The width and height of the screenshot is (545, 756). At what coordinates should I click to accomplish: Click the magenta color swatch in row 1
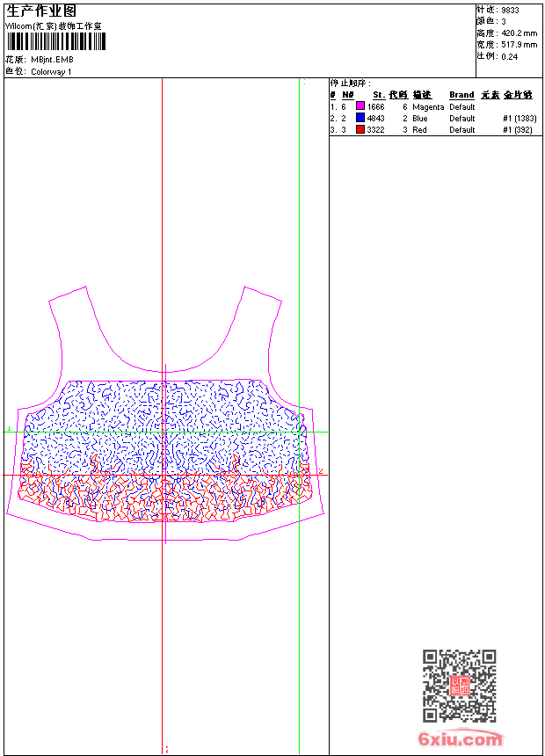coord(360,106)
